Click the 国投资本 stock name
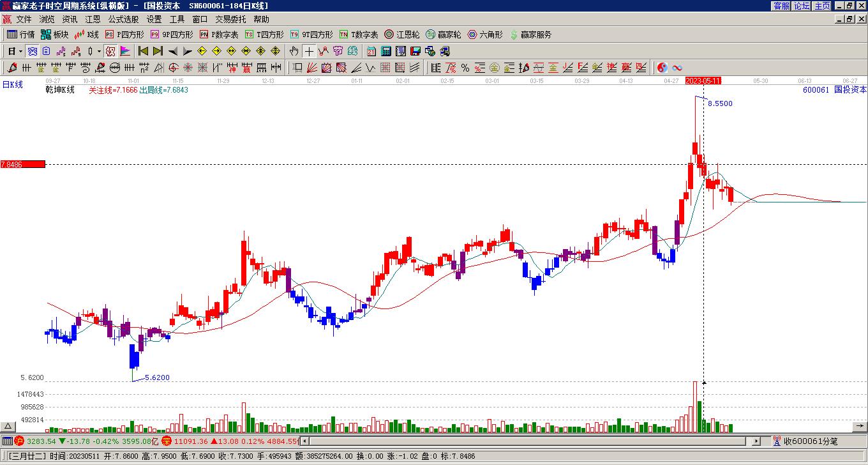Viewport: 868px width, 465px height. [851, 90]
